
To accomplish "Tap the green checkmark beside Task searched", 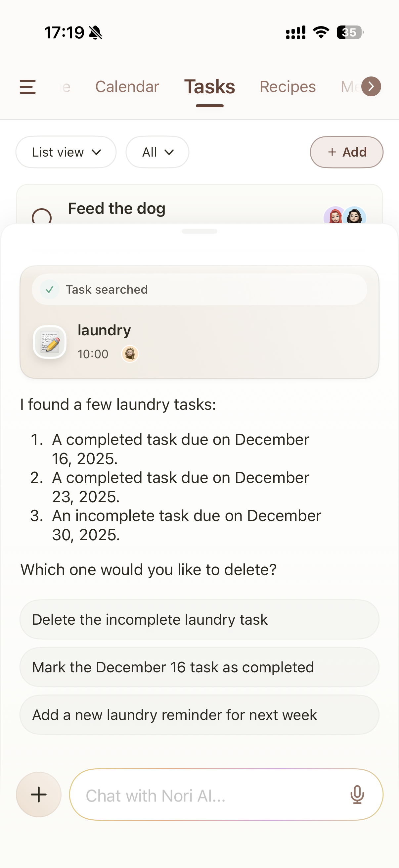I will pyautogui.click(x=50, y=289).
